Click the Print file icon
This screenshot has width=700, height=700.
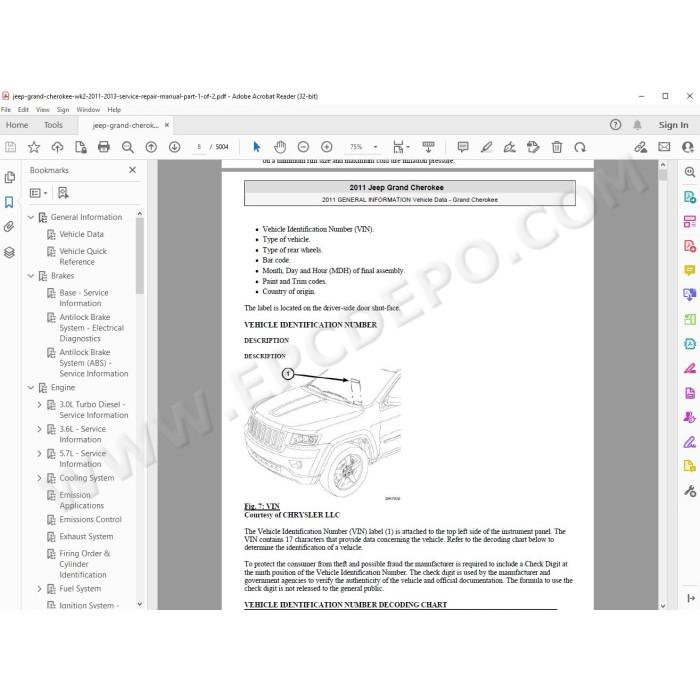coord(104,147)
